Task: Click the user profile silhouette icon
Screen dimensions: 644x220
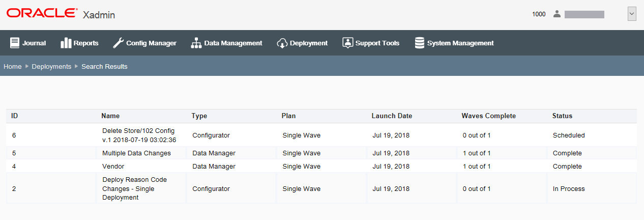Action: tap(557, 14)
